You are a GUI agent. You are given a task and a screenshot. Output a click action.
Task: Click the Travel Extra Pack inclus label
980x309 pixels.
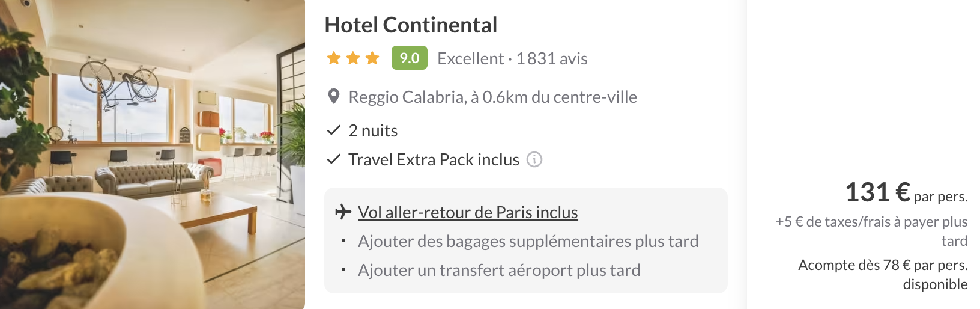pos(434,159)
